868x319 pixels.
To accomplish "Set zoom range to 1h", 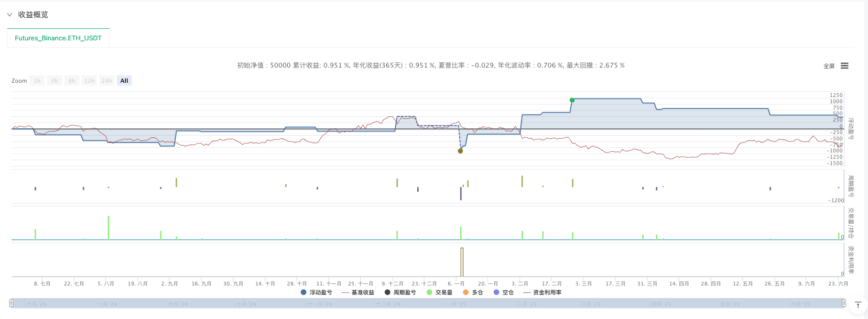I will [x=37, y=81].
